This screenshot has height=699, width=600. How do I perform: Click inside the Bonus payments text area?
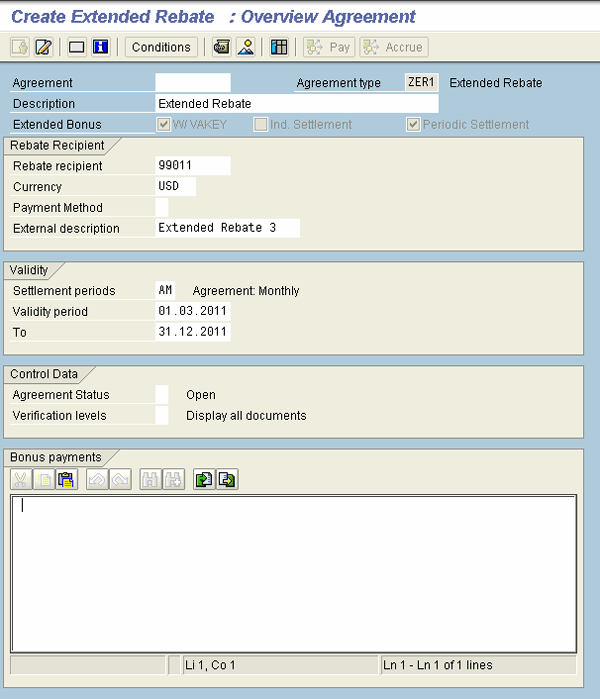point(293,572)
